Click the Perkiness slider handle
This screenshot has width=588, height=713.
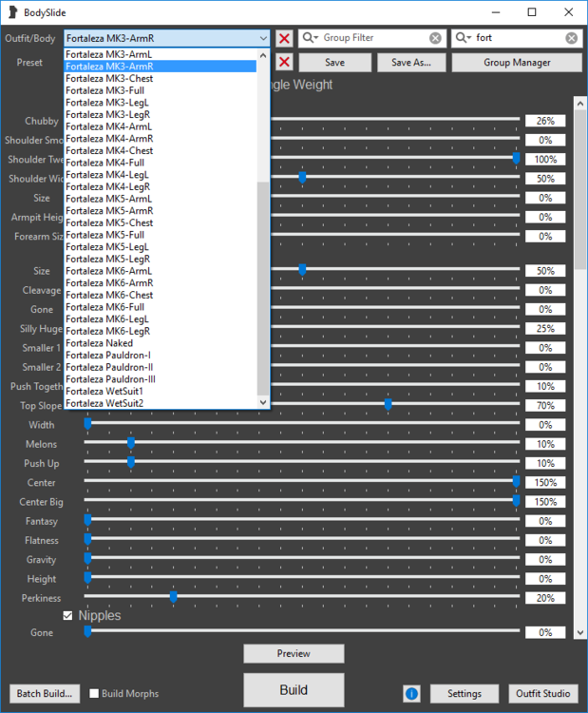[173, 597]
